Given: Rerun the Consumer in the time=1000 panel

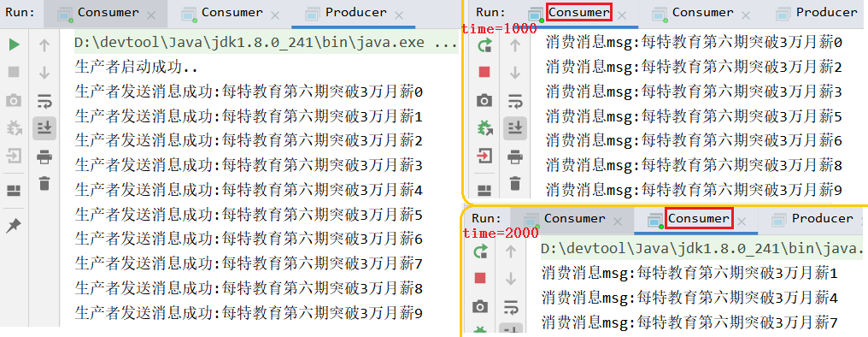Looking at the screenshot, I should pyautogui.click(x=484, y=46).
